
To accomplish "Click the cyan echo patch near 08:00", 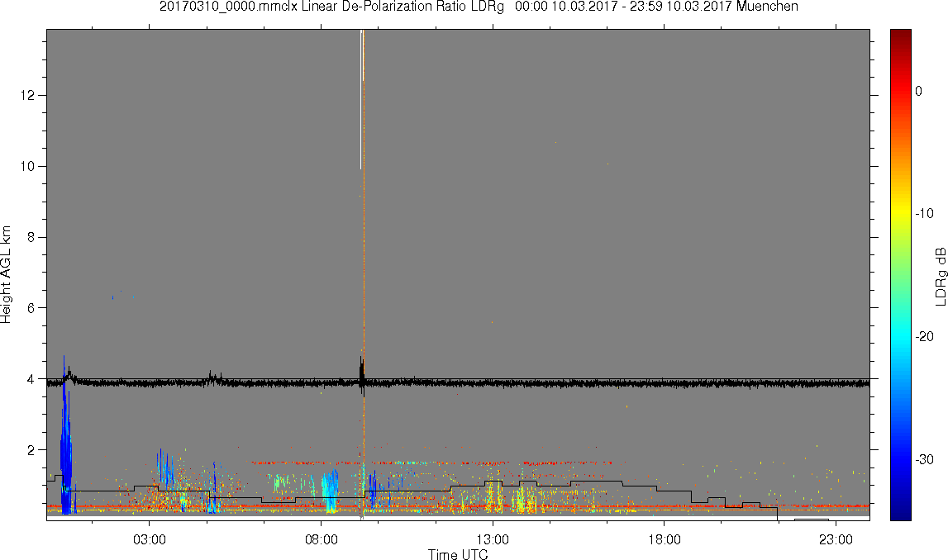I will pos(330,491).
